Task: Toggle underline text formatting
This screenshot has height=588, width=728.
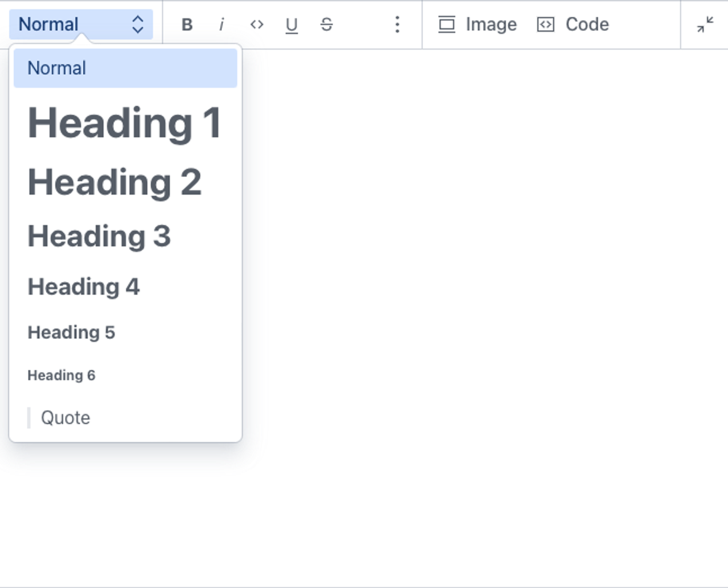Action: (291, 25)
